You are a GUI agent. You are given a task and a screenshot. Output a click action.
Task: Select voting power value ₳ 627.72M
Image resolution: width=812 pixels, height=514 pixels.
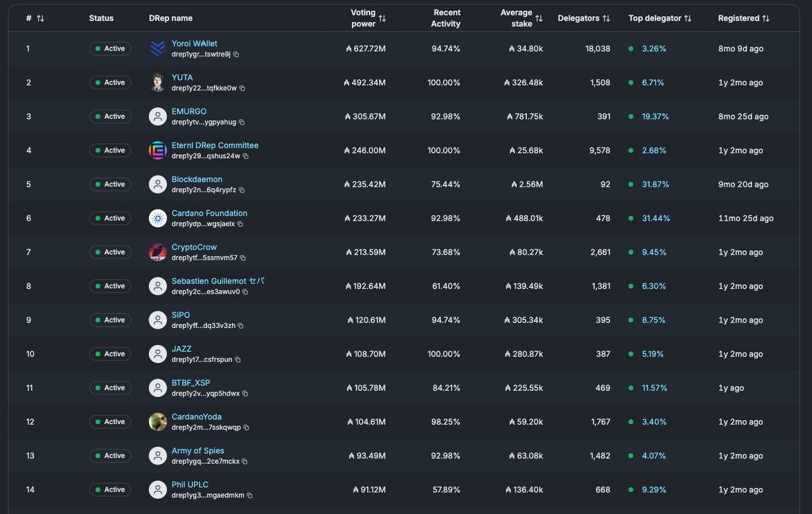pos(365,49)
